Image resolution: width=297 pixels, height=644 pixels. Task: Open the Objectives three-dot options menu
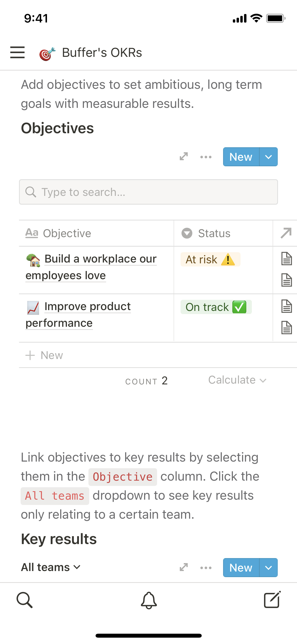[206, 157]
